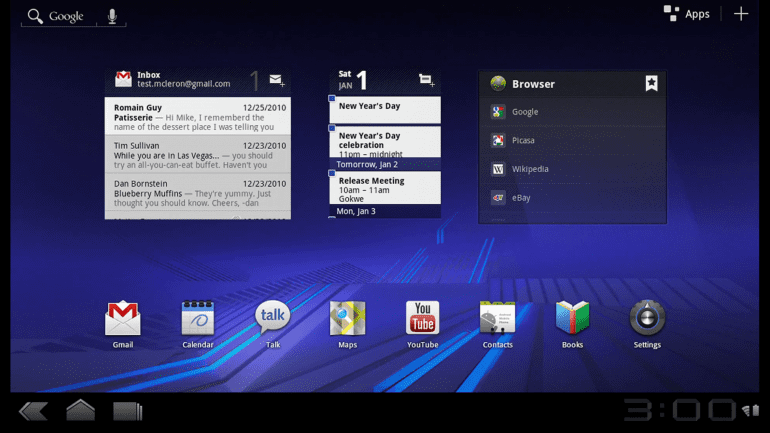Screen dimensions: 770x433
Task: Open the Wikipedia bookmark
Action: [x=573, y=169]
